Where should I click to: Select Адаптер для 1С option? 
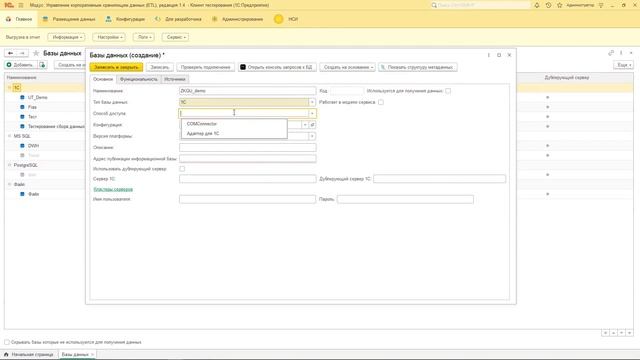click(234, 133)
